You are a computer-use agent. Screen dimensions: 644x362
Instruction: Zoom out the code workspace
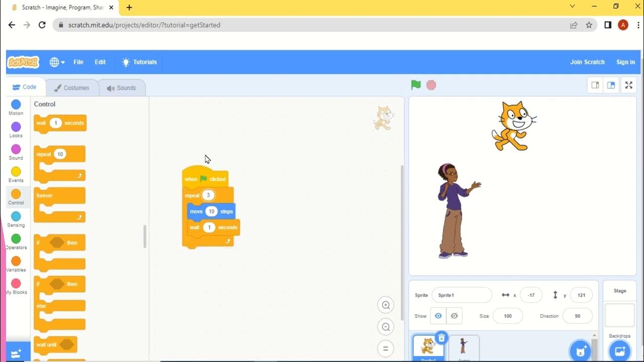386,327
